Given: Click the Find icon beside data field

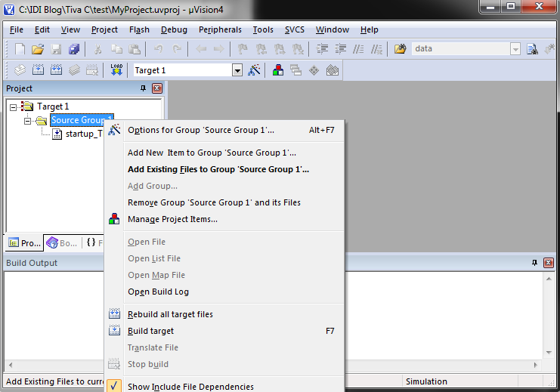Looking at the screenshot, I should pyautogui.click(x=532, y=48).
